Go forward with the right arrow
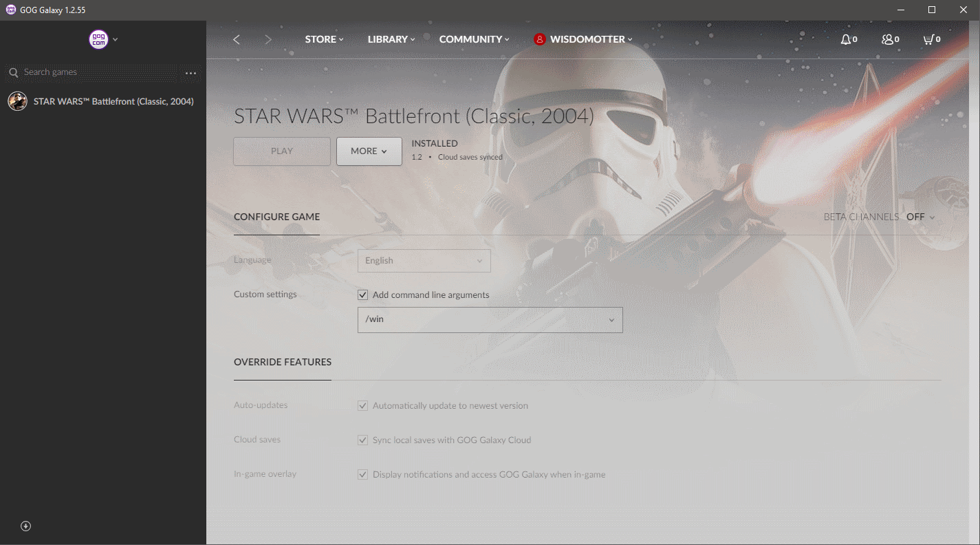 [268, 39]
